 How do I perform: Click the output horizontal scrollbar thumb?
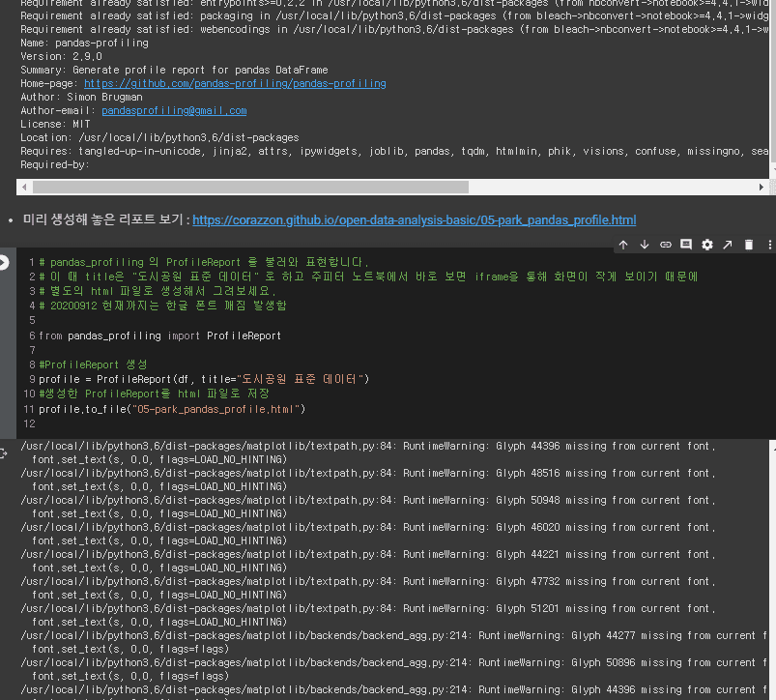(250, 188)
